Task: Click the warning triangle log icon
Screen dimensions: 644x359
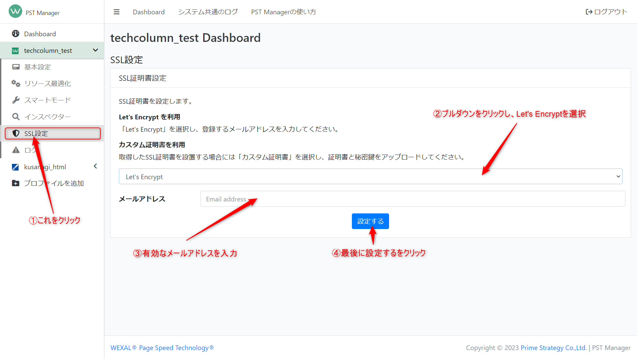Action: point(16,150)
